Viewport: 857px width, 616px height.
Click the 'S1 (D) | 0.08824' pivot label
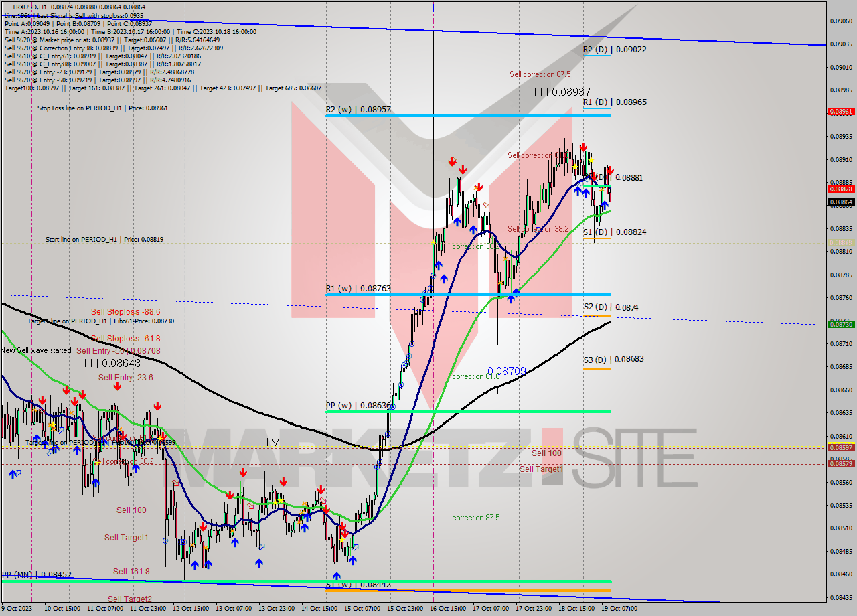click(x=615, y=232)
